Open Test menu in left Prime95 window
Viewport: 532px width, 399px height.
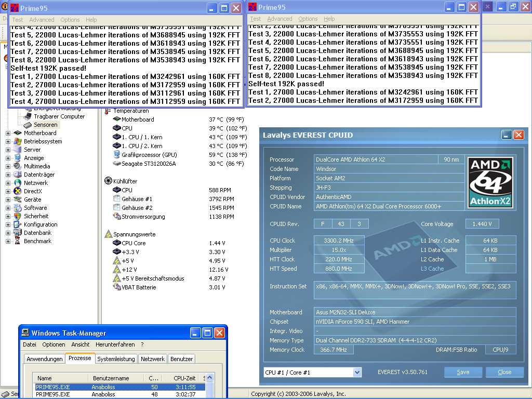18,20
